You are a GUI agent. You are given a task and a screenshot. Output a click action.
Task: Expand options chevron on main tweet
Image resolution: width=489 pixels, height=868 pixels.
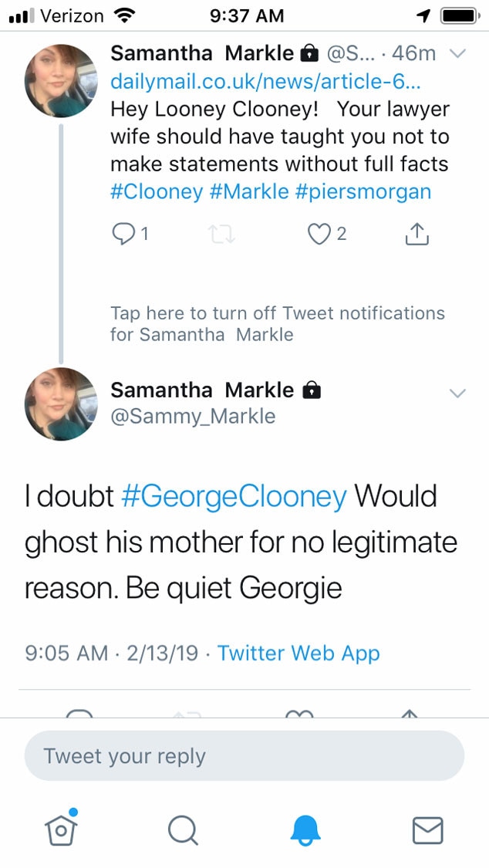click(457, 393)
